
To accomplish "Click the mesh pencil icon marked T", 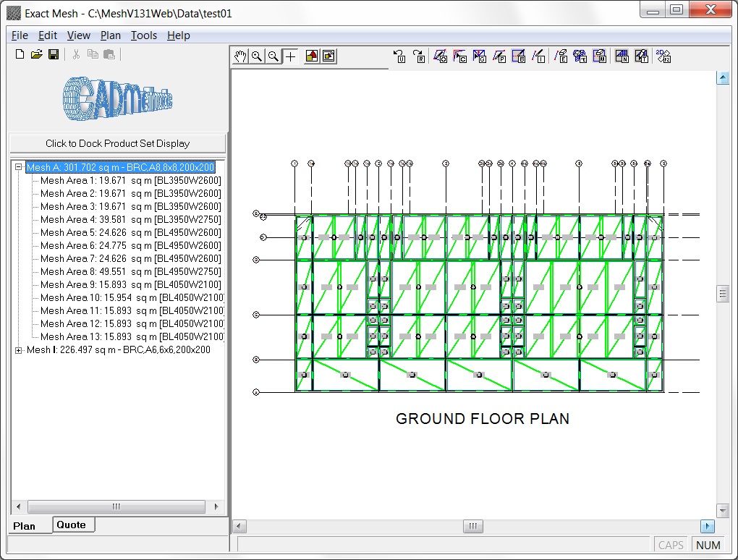I will [642, 56].
